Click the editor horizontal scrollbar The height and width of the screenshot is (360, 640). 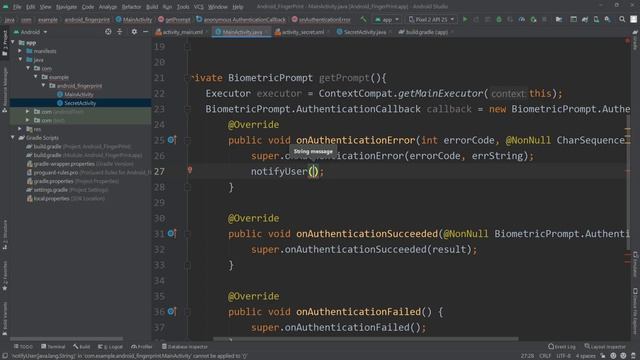point(365,339)
